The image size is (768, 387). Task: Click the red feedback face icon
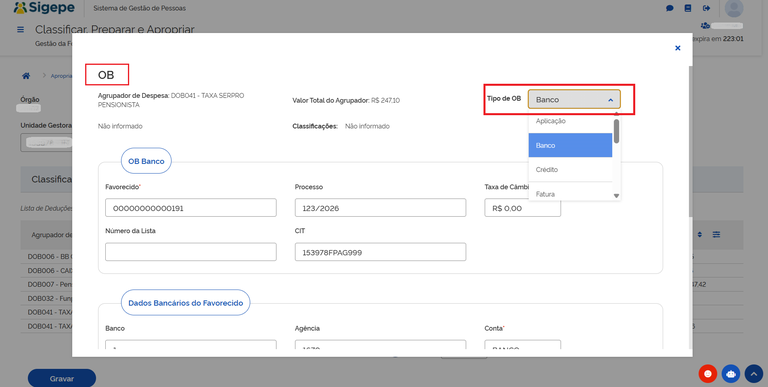(x=708, y=374)
